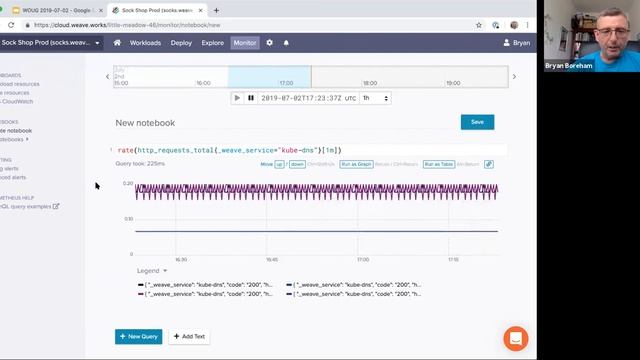The height and width of the screenshot is (360, 640).
Task: Click the Play button in time controls
Action: tap(237, 98)
